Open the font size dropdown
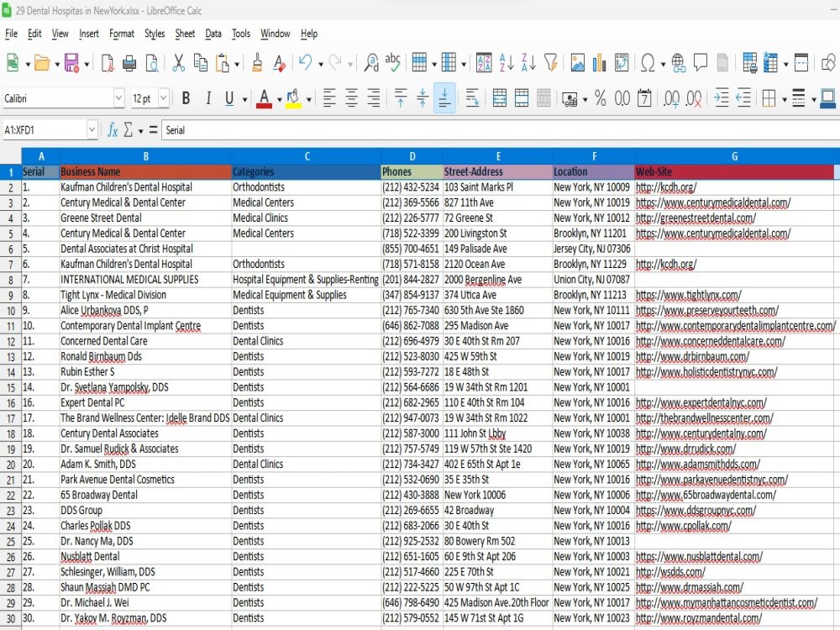Image resolution: width=840 pixels, height=630 pixels. pyautogui.click(x=164, y=98)
